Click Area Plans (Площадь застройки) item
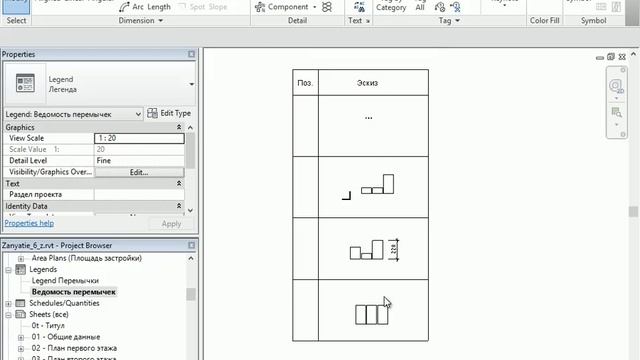 coord(87,258)
